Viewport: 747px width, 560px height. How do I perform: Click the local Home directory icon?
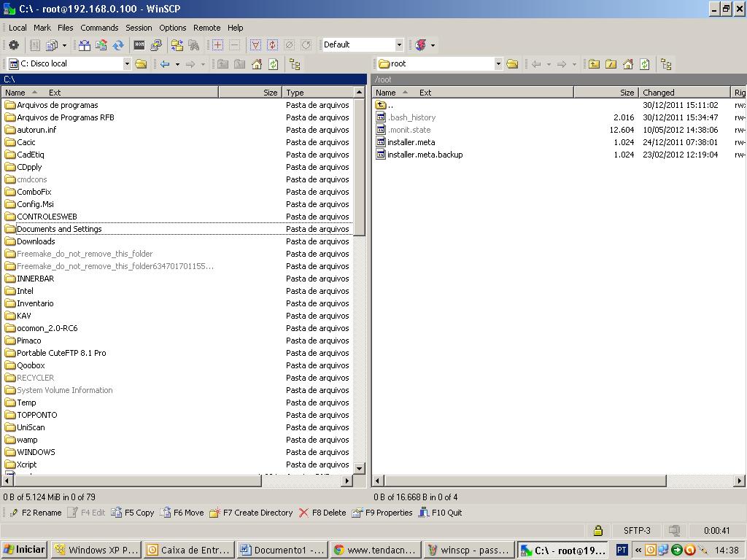pyautogui.click(x=257, y=64)
